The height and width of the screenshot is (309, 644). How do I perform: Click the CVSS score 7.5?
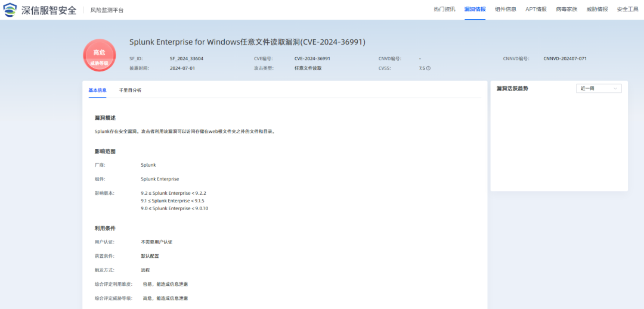[422, 68]
